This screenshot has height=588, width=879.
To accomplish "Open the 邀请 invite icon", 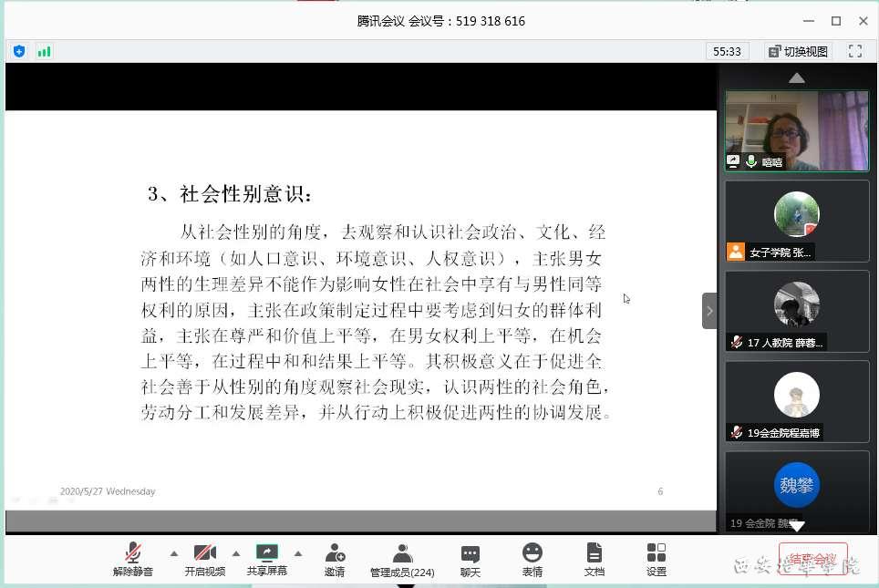I will 335,553.
